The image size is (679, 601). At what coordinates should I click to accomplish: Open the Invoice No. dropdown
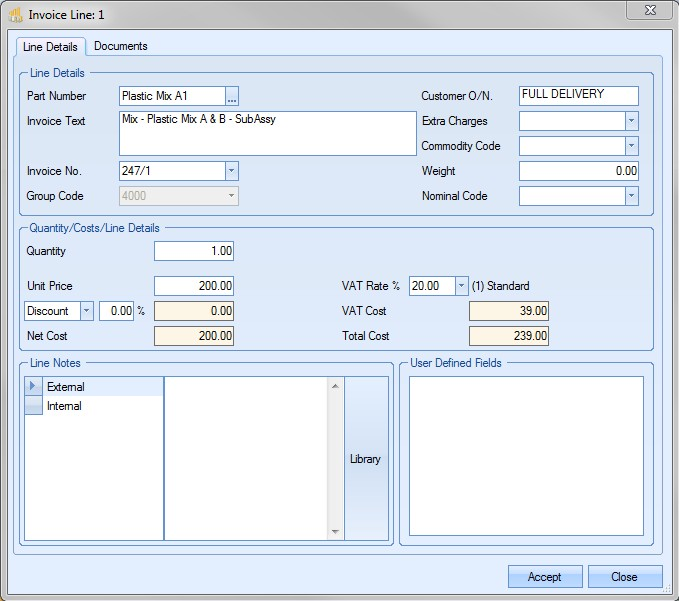(231, 171)
